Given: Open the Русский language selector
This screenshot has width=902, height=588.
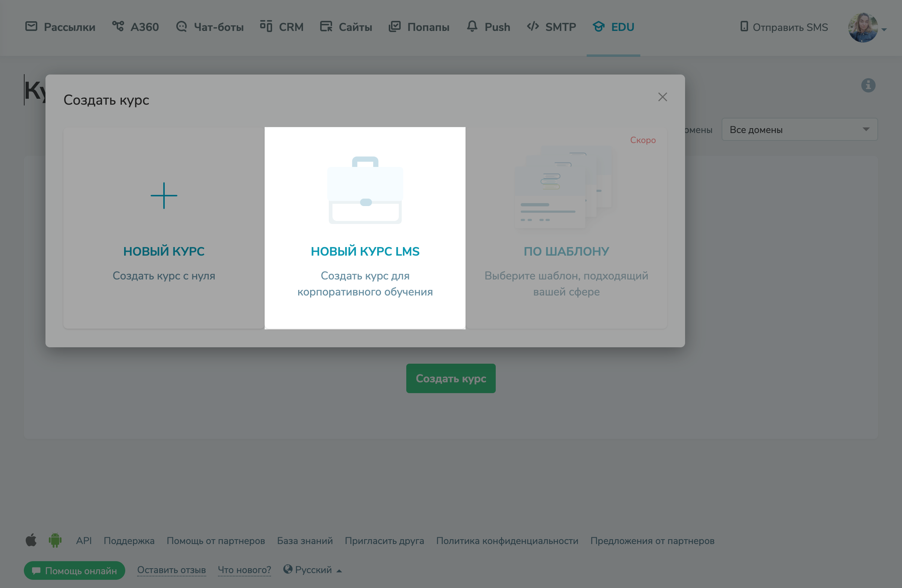Looking at the screenshot, I should 313,570.
